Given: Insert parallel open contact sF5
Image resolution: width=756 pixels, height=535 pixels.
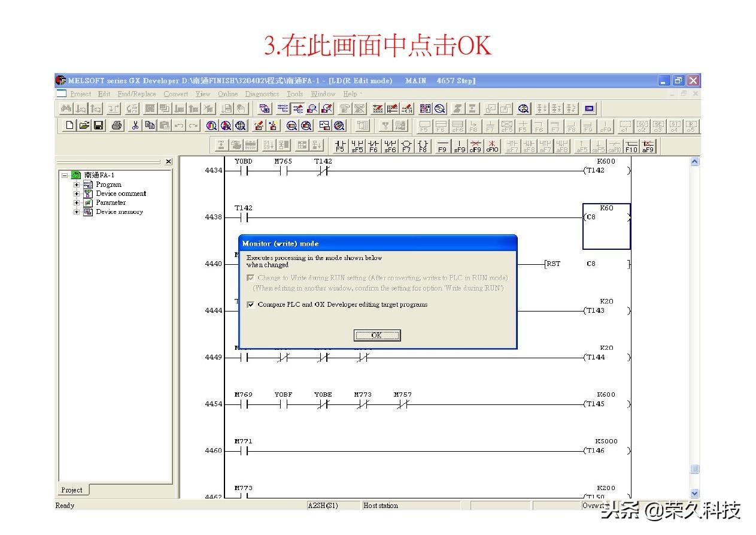Looking at the screenshot, I should [x=357, y=146].
